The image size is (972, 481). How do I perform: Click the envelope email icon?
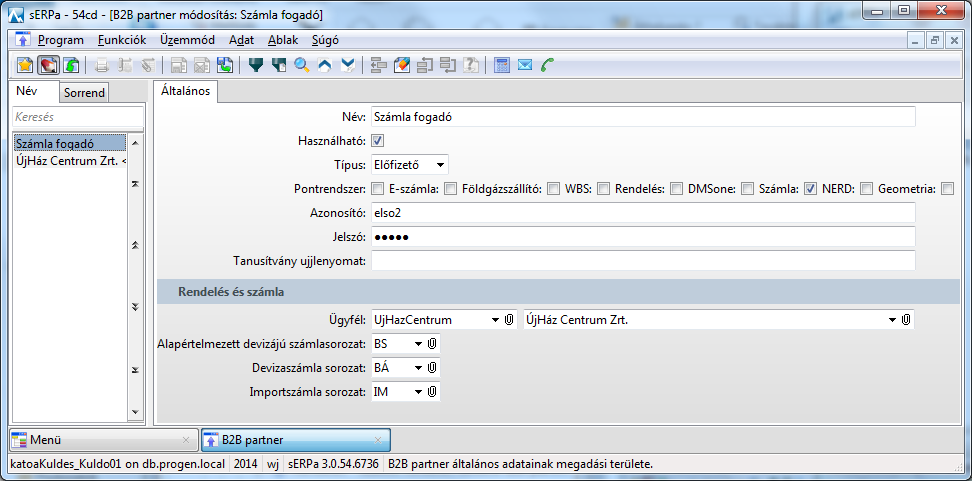click(x=525, y=66)
